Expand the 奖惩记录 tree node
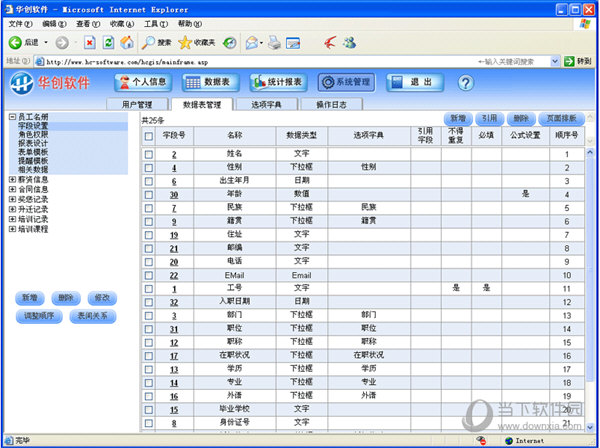Viewport: 600px width, 448px height. [x=12, y=199]
